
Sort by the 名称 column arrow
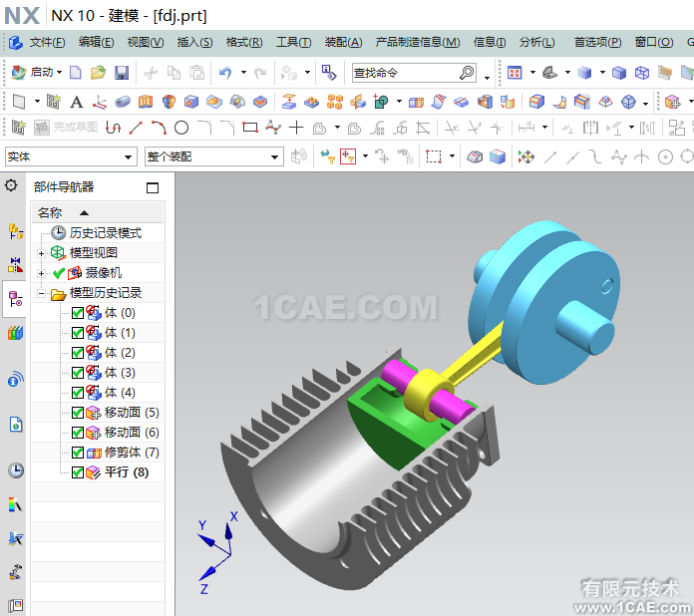coord(84,213)
